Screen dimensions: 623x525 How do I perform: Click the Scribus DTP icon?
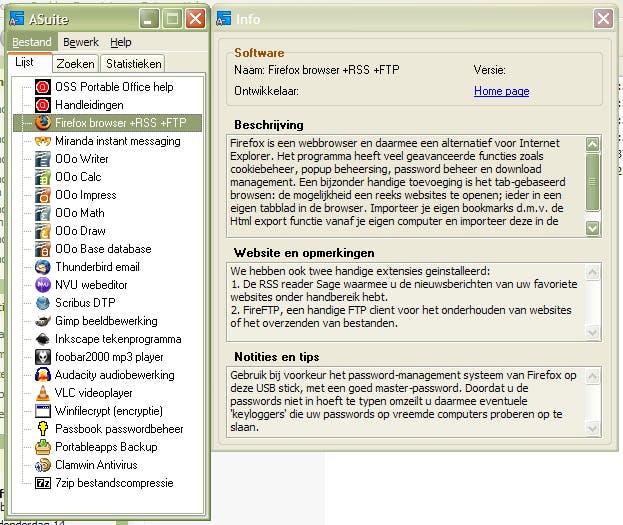43,303
